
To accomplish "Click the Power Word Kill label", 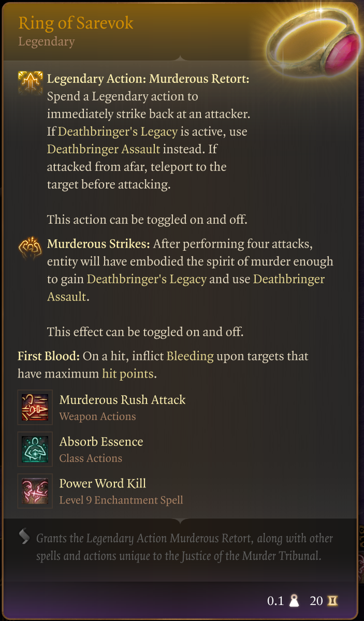I will 103,484.
